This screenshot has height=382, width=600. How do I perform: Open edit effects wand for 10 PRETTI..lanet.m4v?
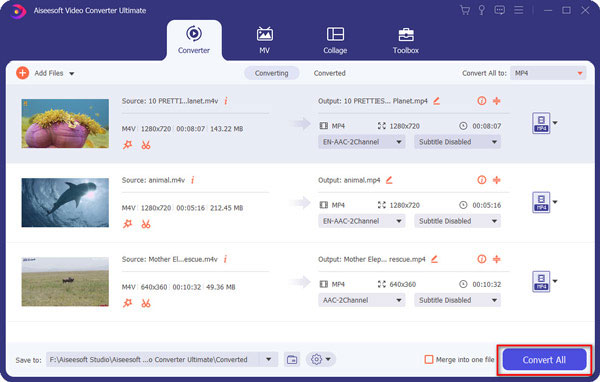(127, 145)
